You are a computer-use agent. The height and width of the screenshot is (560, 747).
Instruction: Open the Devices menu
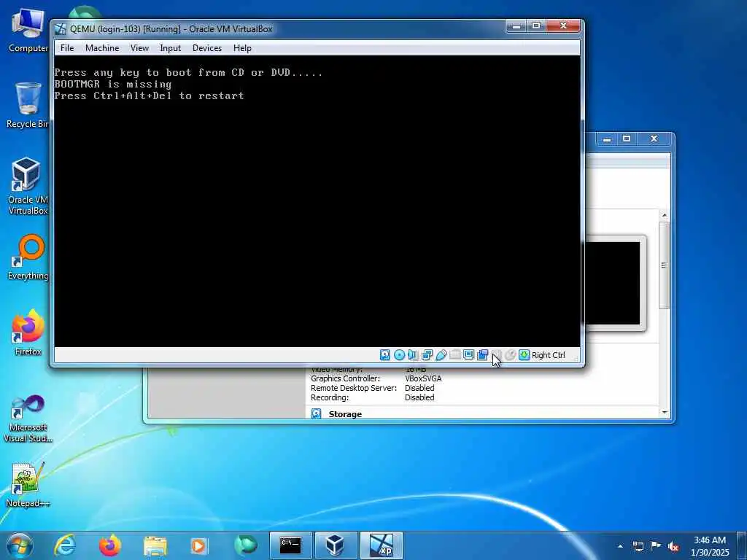(206, 48)
